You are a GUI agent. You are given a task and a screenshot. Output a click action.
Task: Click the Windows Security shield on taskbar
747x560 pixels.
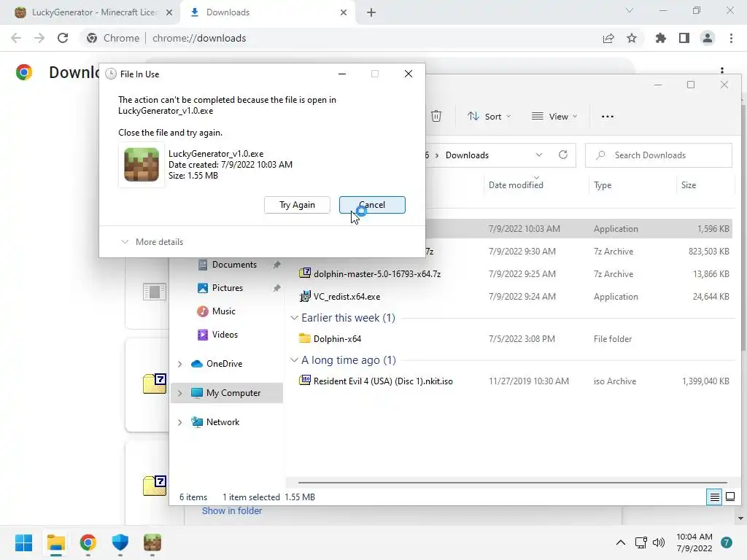coord(120,542)
